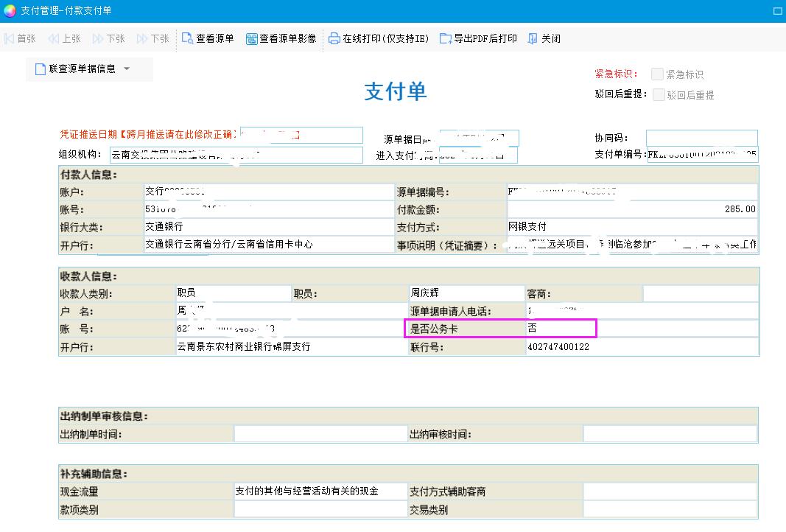Click 在线打印(仅支持IE) print icon
The width and height of the screenshot is (786, 532).
[x=334, y=38]
